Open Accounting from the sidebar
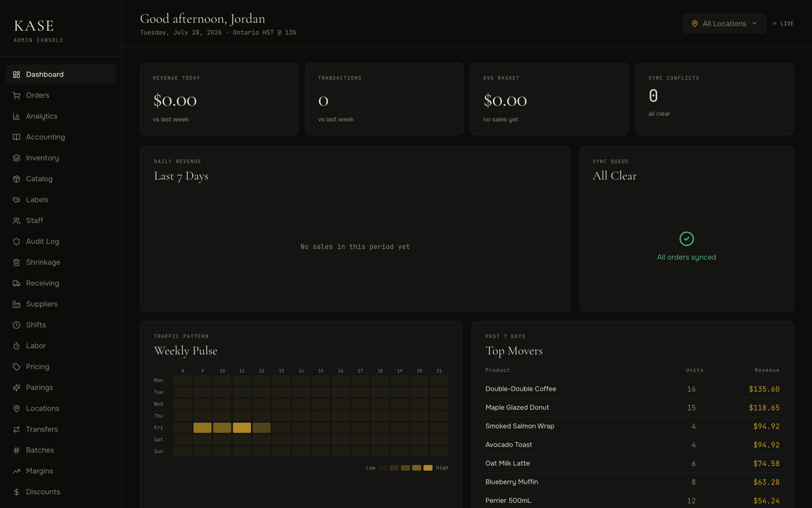812x508 pixels. (x=61, y=137)
